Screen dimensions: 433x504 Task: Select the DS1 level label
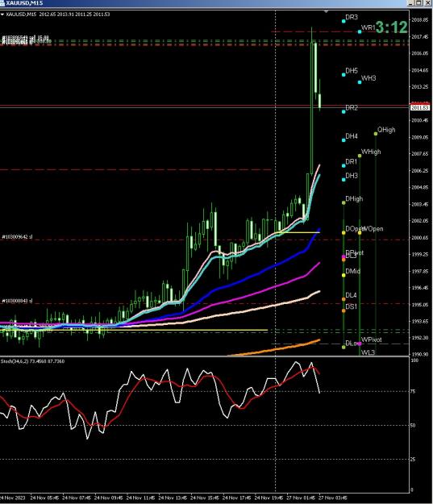[352, 306]
